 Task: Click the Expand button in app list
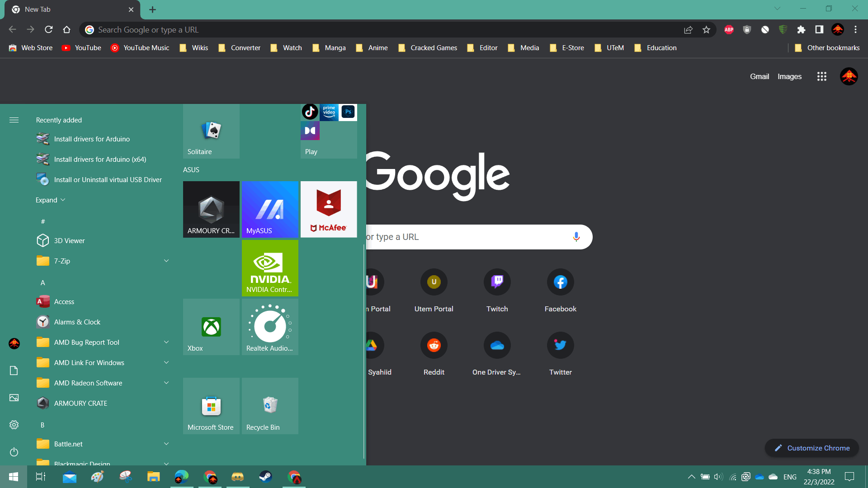click(51, 200)
